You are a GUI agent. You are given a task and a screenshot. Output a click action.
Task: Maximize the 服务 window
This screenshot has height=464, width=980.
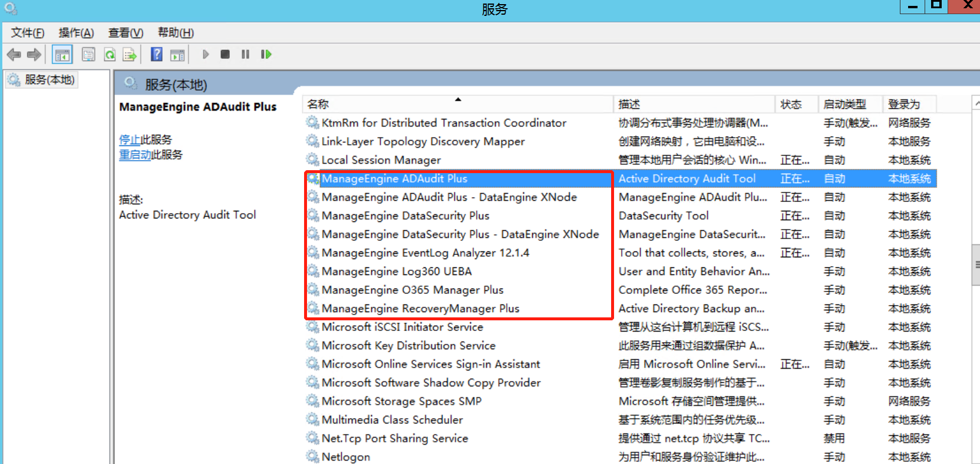click(x=936, y=6)
